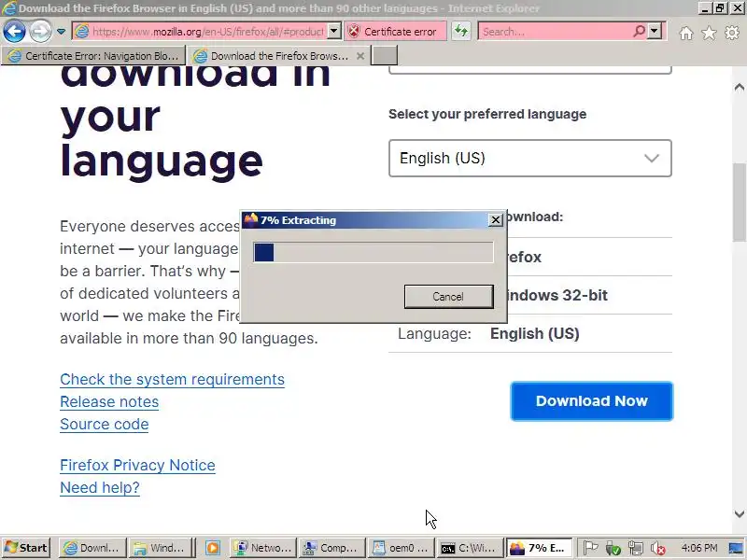Click the page scroll up arrow
Image resolution: width=747 pixels, height=560 pixels.
(739, 87)
